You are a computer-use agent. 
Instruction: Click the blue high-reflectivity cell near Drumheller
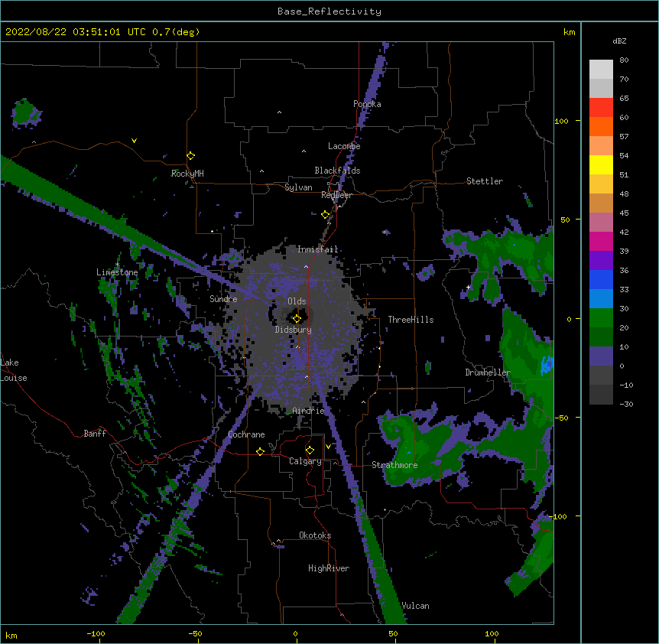[x=546, y=365]
